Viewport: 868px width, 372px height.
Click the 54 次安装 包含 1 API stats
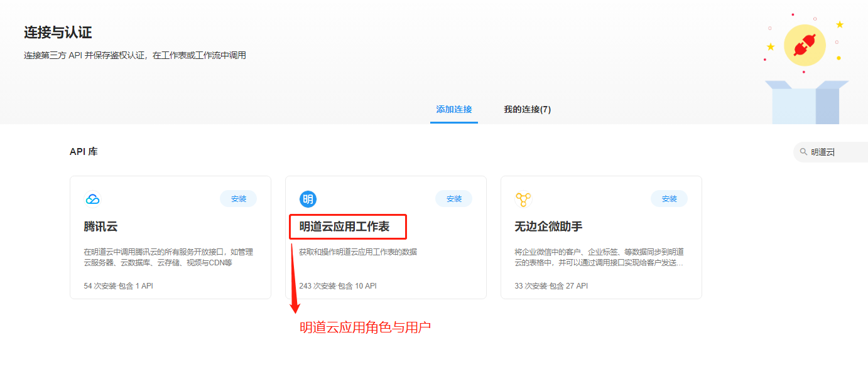118,286
